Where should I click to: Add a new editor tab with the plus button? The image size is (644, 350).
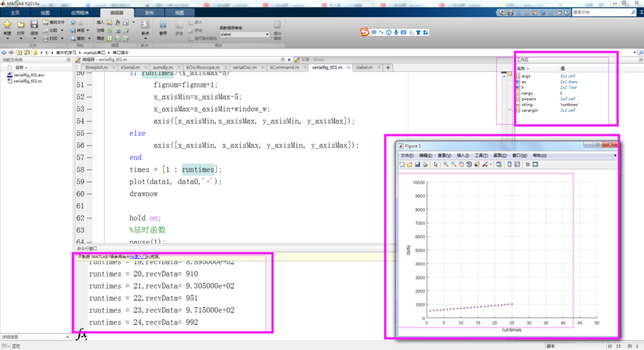pyautogui.click(x=388, y=68)
